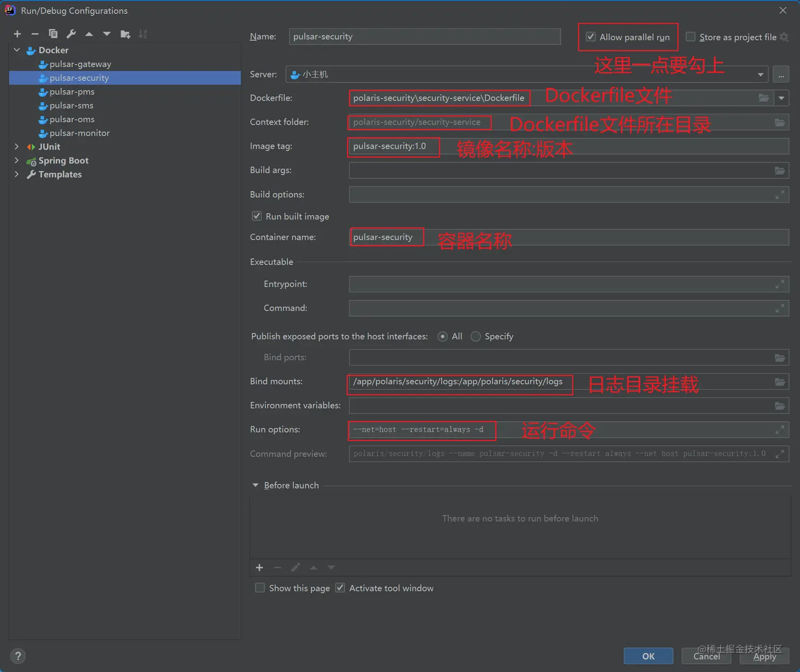Move configuration down in the tree toolbar
Screen dimensions: 800x672
[107, 34]
